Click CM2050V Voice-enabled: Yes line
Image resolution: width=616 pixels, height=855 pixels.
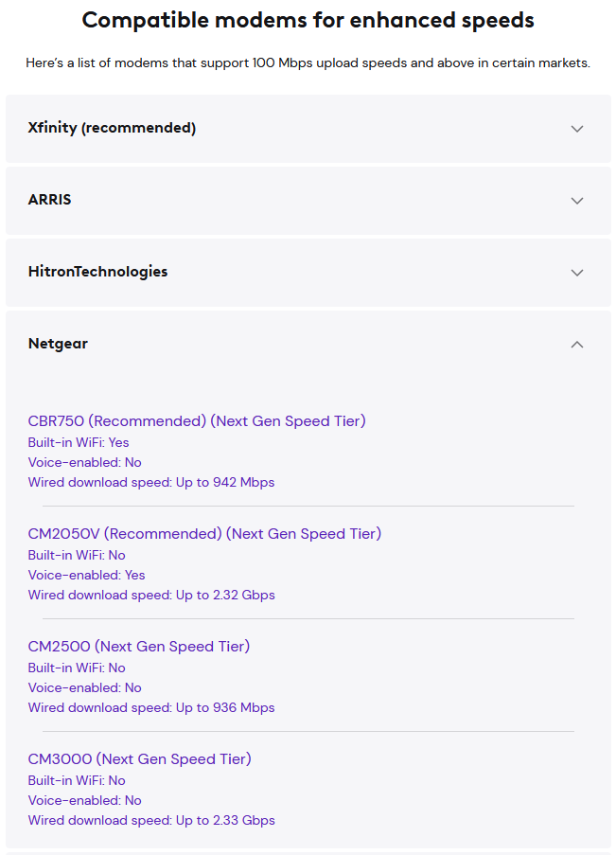86,575
